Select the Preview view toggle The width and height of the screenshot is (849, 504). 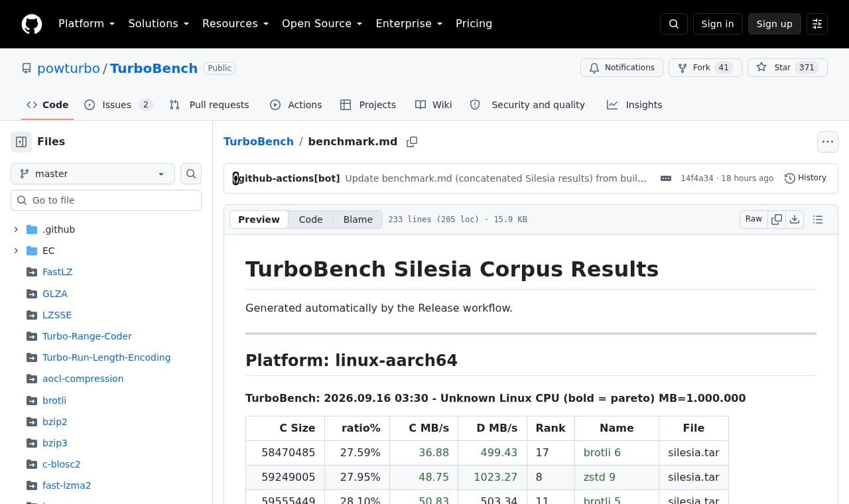coord(259,220)
